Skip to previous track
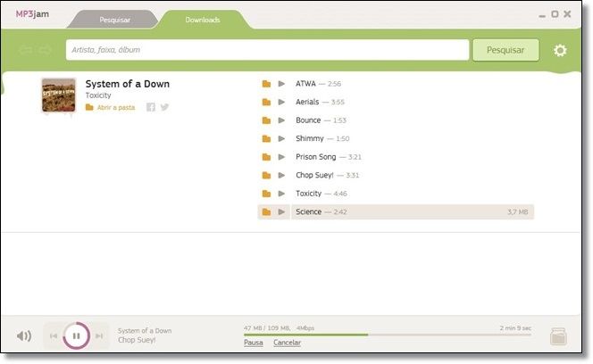 (54, 335)
